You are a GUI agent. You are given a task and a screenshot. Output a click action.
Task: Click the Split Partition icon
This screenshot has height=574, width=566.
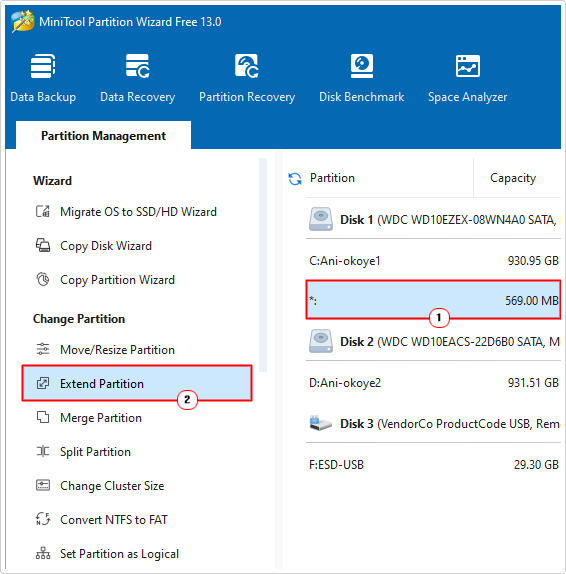pyautogui.click(x=43, y=451)
